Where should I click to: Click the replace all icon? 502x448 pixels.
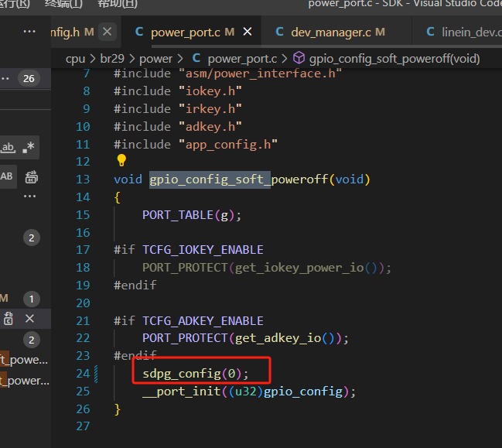pos(32,176)
